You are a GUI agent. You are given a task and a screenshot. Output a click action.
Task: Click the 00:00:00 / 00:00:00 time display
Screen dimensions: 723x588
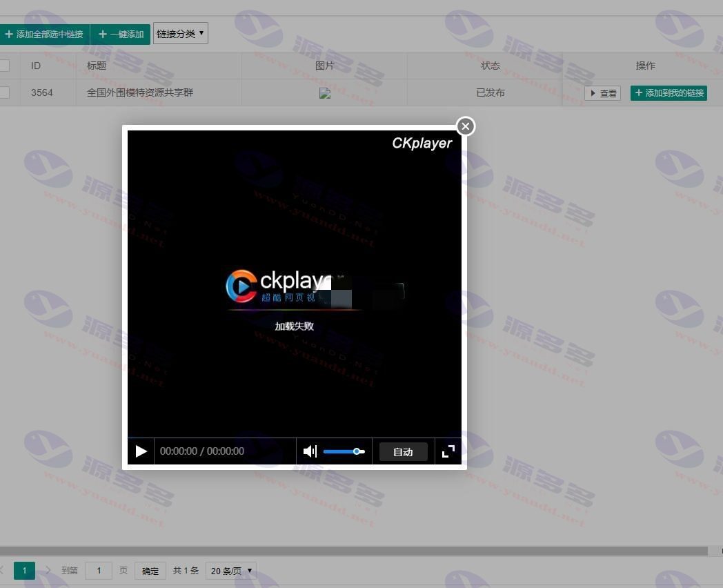(202, 451)
